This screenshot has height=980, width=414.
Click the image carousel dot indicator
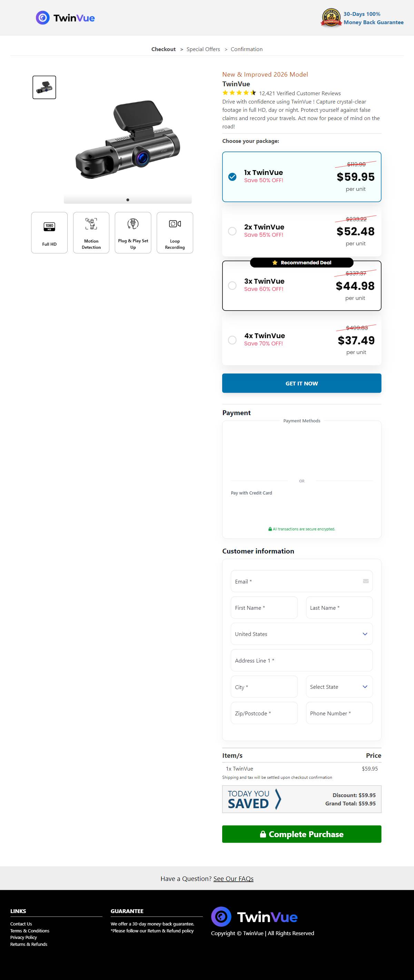(x=128, y=200)
